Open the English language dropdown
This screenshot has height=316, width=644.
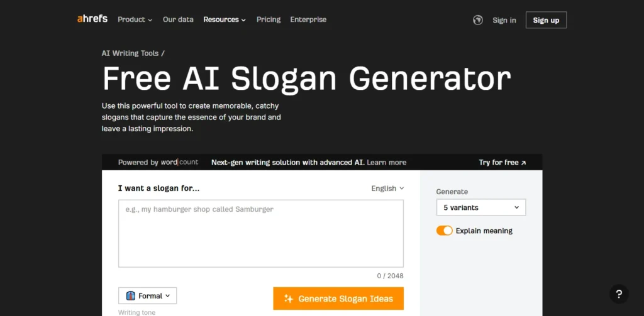coord(387,188)
